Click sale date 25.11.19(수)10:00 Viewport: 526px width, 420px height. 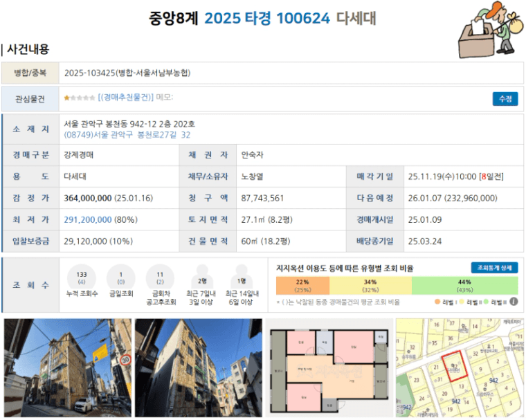[x=442, y=176]
